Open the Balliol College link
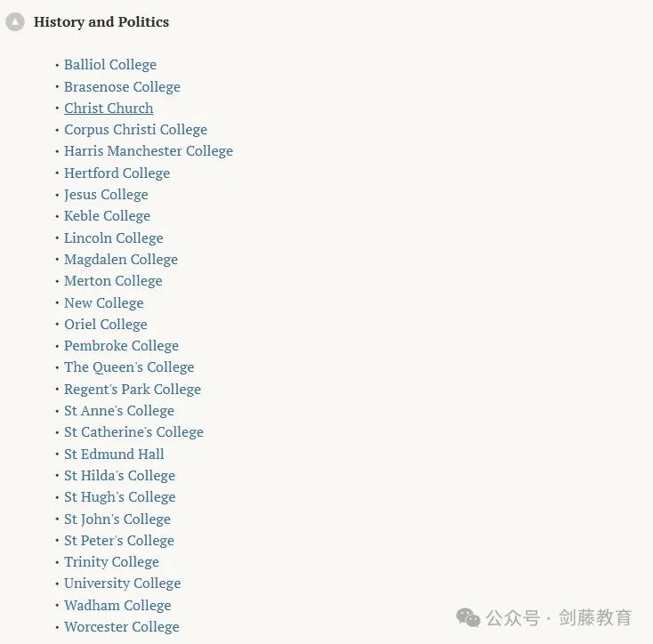Viewport: 653px width, 644px height. pos(109,65)
